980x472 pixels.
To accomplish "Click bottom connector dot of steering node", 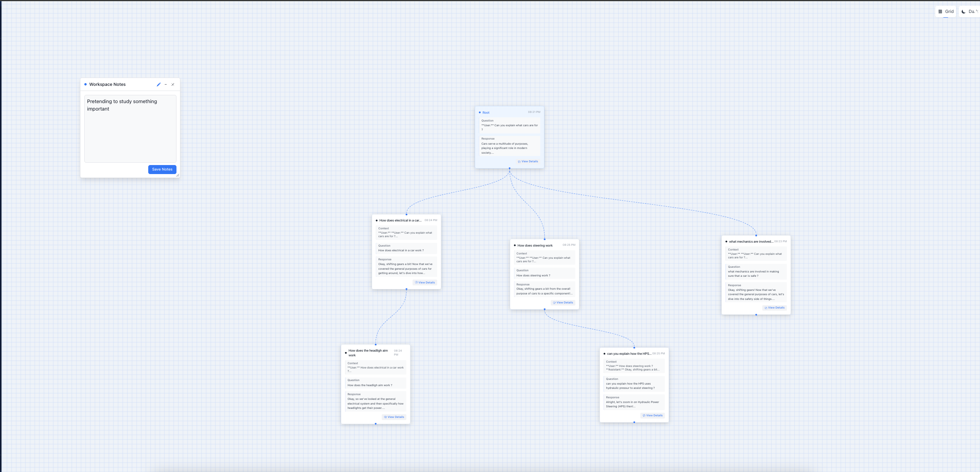I will (544, 309).
